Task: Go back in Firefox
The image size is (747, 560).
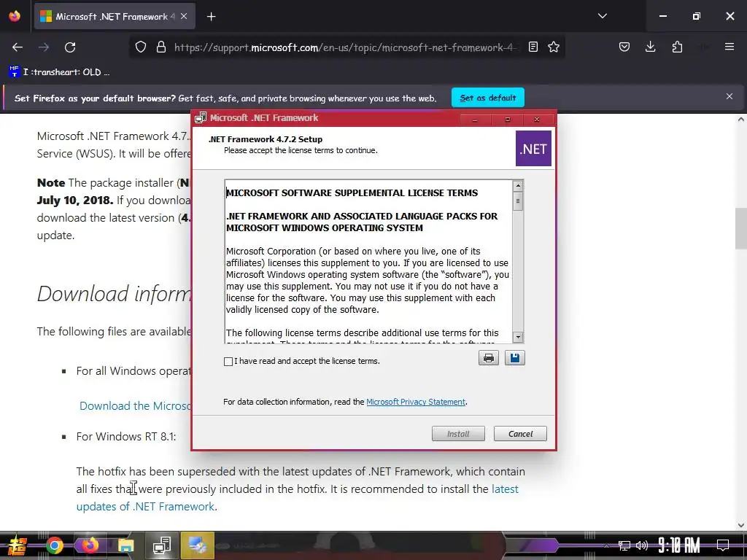Action: tap(18, 47)
